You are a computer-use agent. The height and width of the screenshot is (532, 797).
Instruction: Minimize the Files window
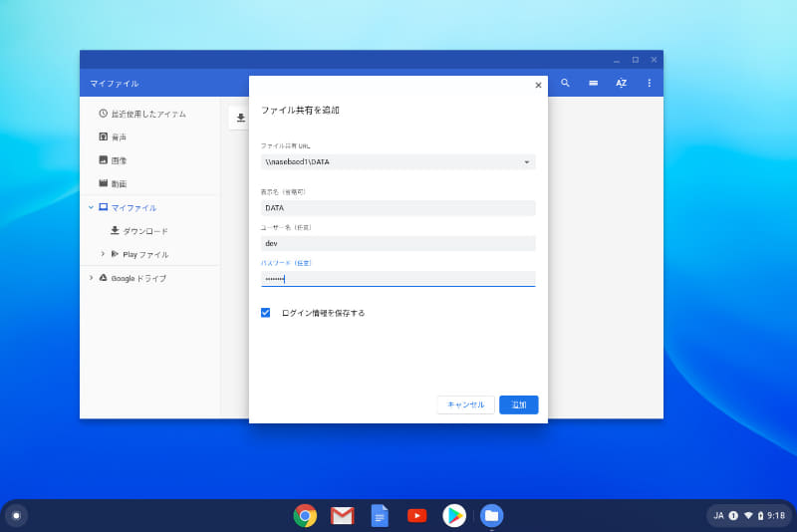pos(617,60)
